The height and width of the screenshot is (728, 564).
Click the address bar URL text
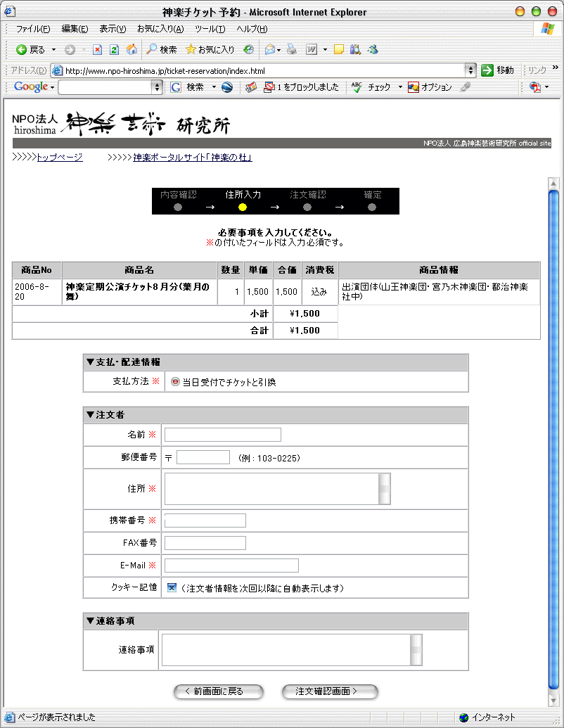click(x=165, y=70)
